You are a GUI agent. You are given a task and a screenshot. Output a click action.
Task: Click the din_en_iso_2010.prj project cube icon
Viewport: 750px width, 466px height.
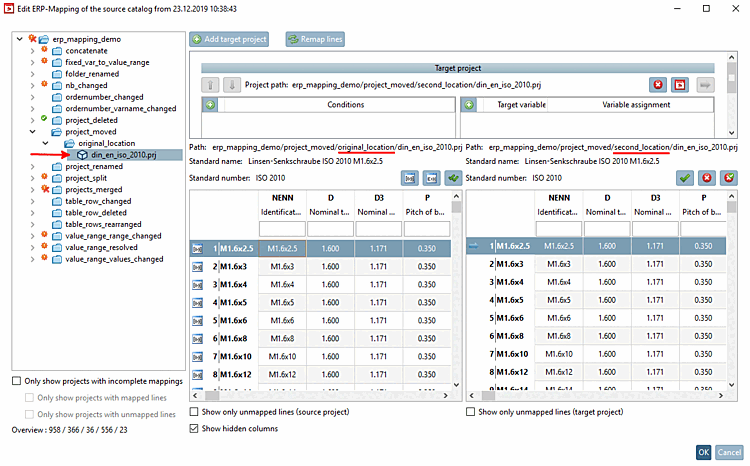pyautogui.click(x=82, y=155)
